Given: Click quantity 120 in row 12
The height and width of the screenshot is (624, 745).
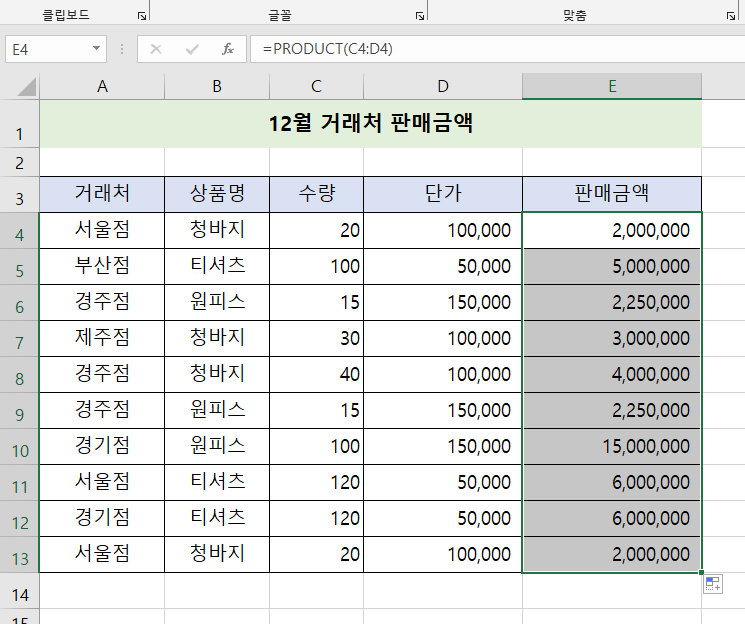Looking at the screenshot, I should 316,518.
